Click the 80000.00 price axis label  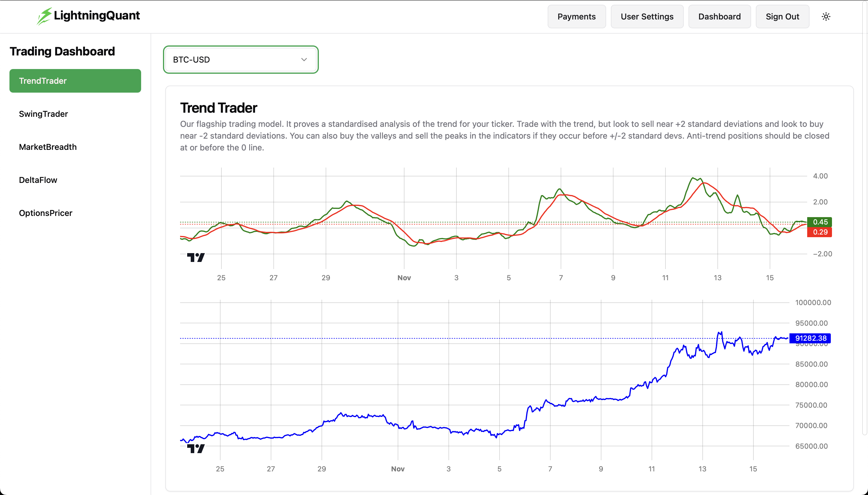811,384
